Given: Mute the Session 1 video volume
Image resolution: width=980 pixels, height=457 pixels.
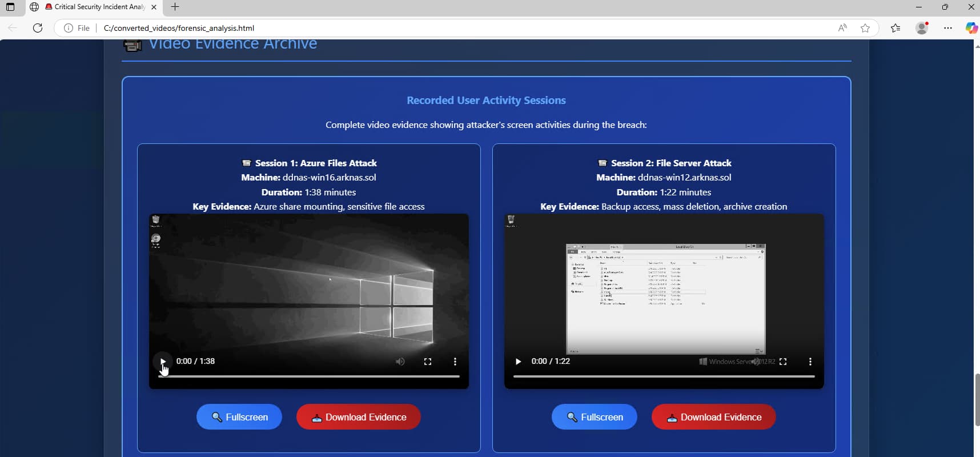Looking at the screenshot, I should [x=400, y=362].
